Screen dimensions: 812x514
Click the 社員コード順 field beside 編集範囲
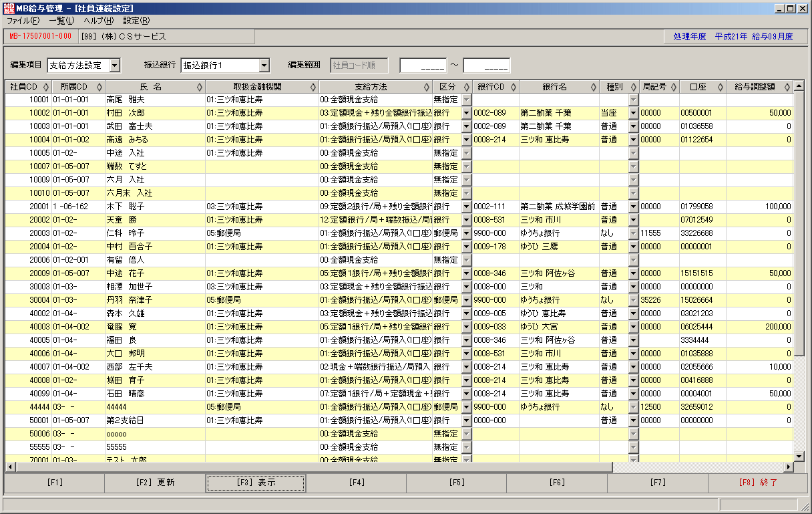click(359, 65)
